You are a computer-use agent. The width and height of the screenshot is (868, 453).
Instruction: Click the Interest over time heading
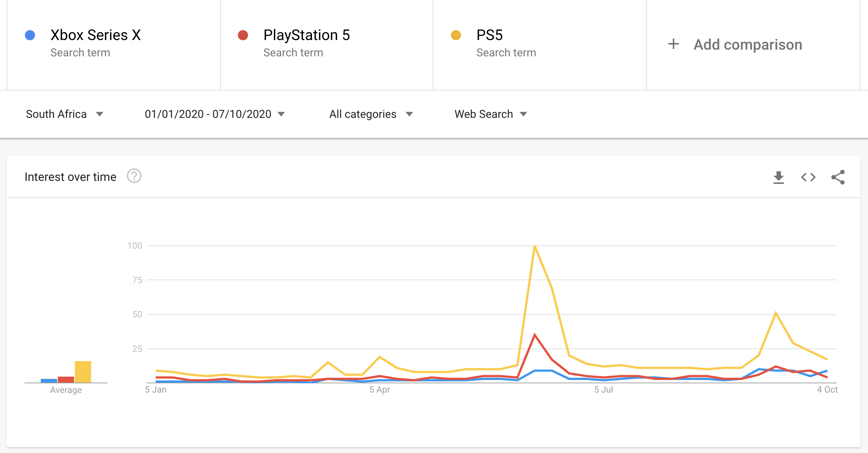70,177
